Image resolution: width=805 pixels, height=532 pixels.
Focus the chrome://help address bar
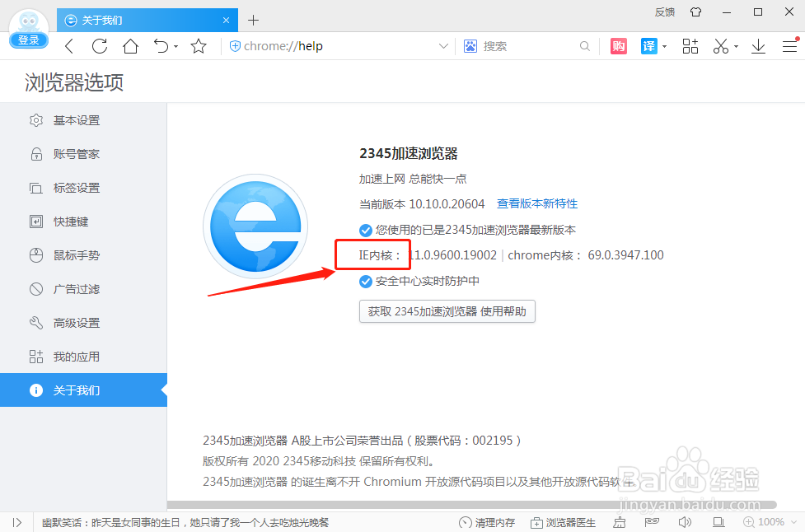pos(339,46)
